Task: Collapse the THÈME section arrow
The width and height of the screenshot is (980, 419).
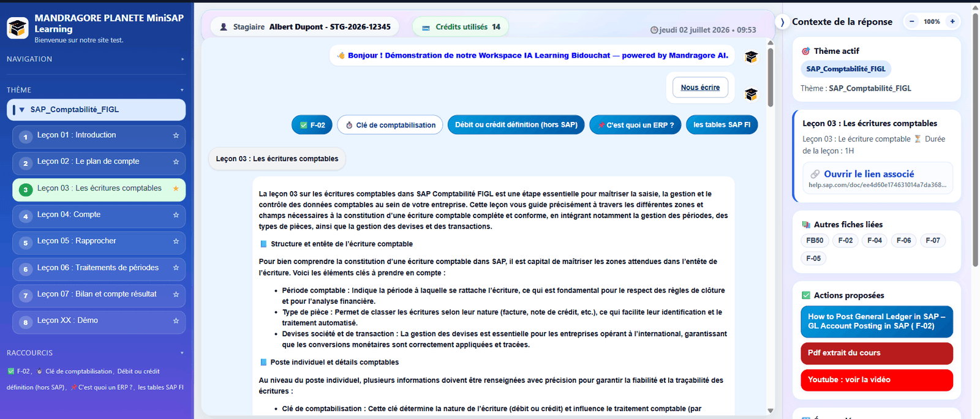Action: pos(182,90)
